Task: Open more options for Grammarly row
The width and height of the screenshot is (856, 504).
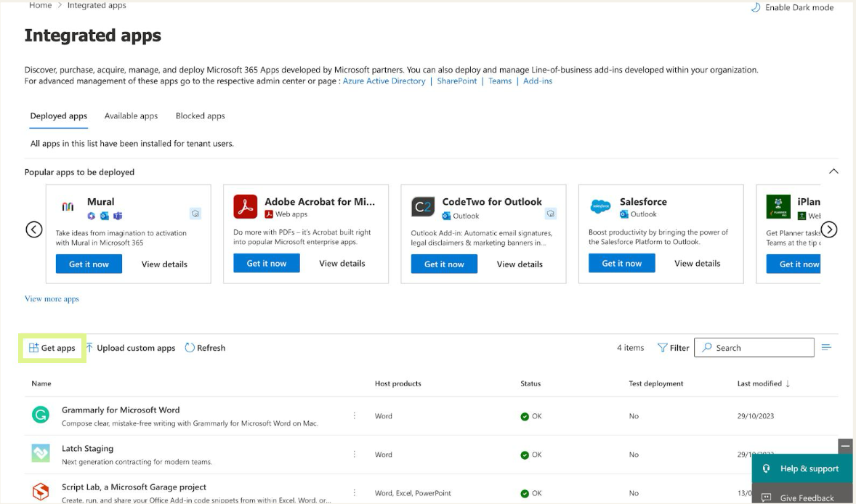Action: (355, 415)
